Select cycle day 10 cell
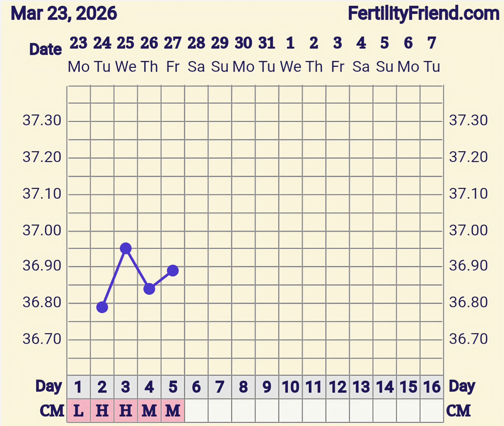Screen dimensions: 504x426 coord(290,387)
